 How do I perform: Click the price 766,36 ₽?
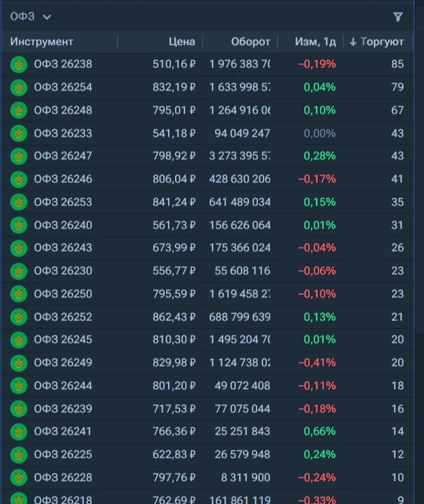click(174, 431)
